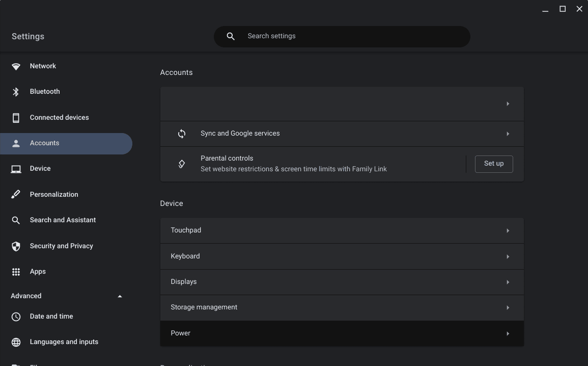Click the Settings title text
This screenshot has height=366, width=588.
pos(28,36)
